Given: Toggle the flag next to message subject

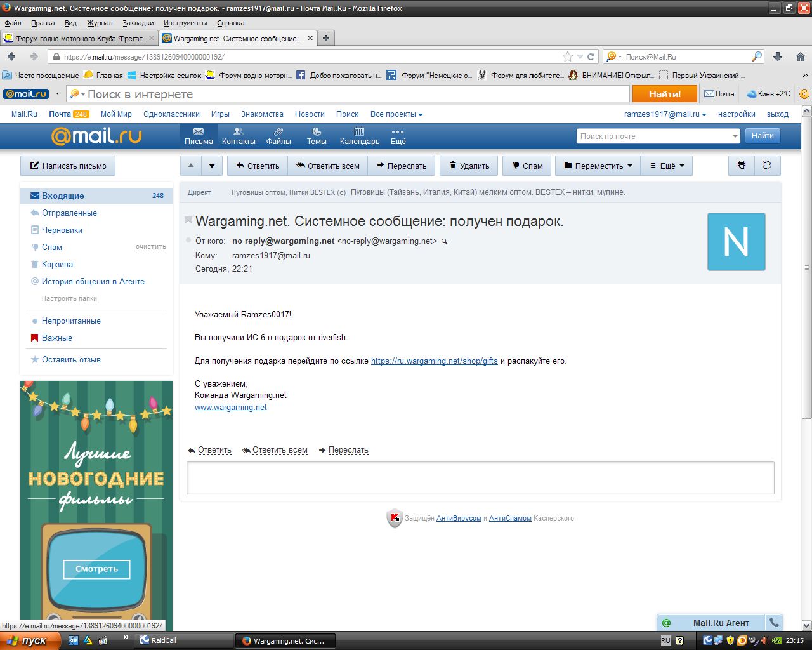Looking at the screenshot, I should tap(188, 220).
